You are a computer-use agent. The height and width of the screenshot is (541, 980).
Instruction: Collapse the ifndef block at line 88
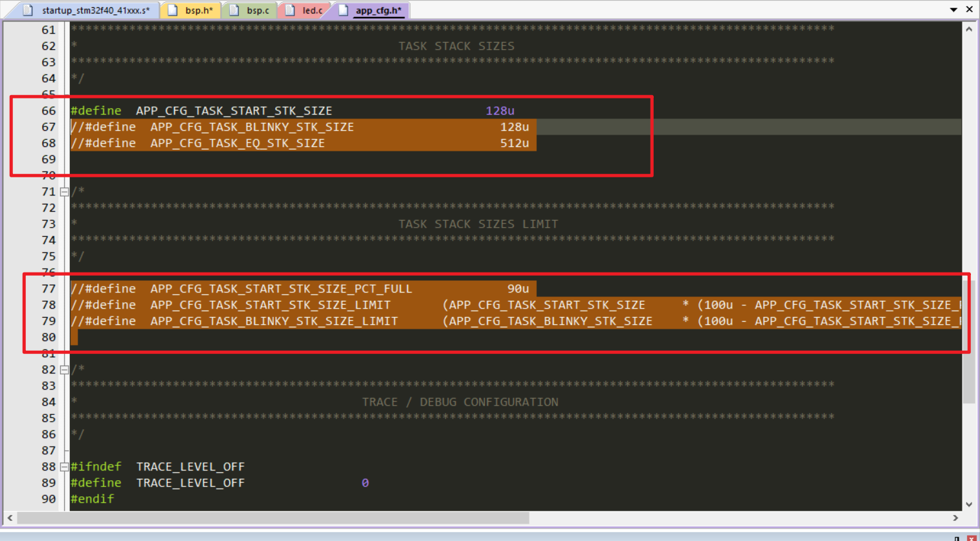[63, 467]
